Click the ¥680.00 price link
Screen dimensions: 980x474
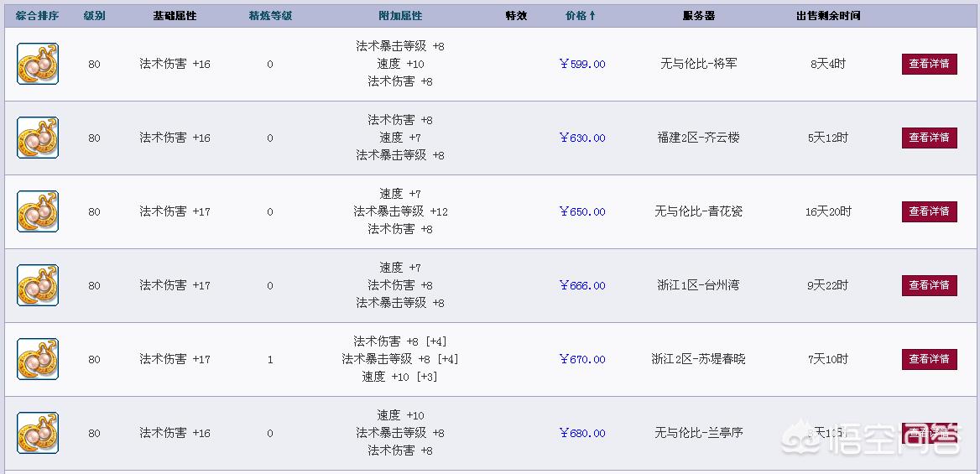(x=582, y=433)
